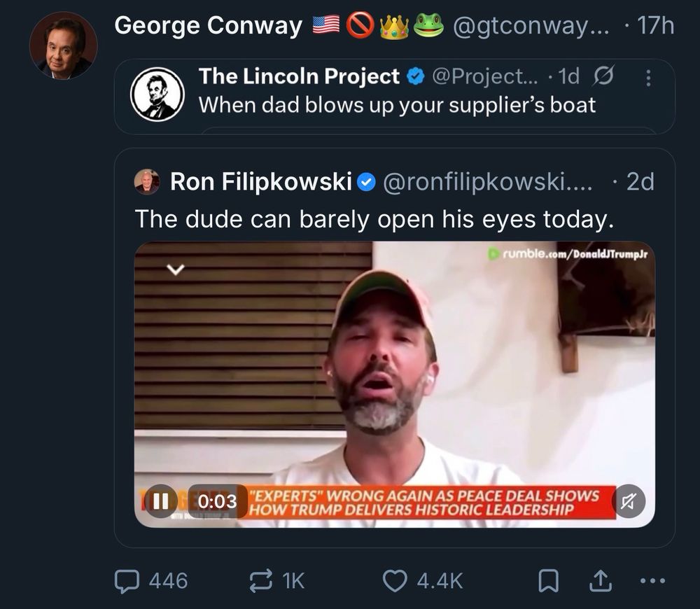
Task: Open more options ellipsis at bottom
Action: (x=652, y=580)
